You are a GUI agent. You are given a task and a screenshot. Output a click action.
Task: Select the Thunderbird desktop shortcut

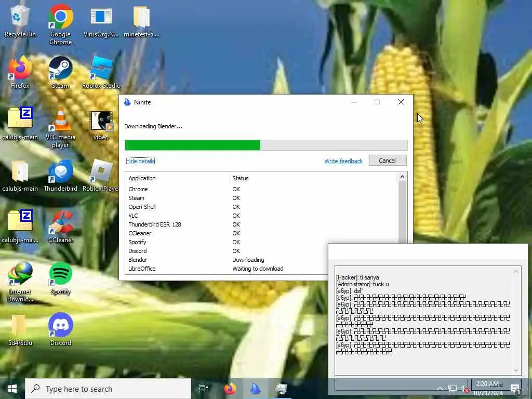click(60, 176)
